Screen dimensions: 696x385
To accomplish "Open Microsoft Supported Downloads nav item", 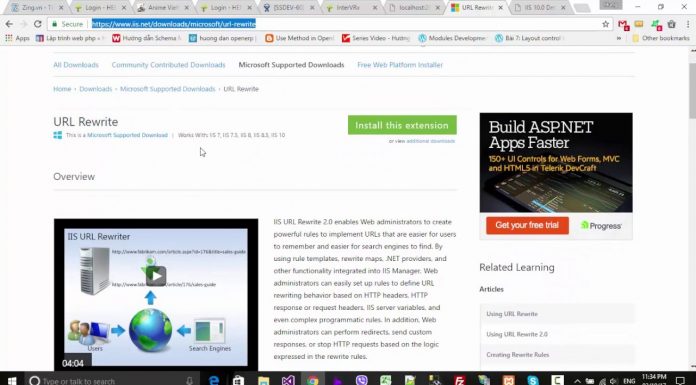I will tap(291, 65).
